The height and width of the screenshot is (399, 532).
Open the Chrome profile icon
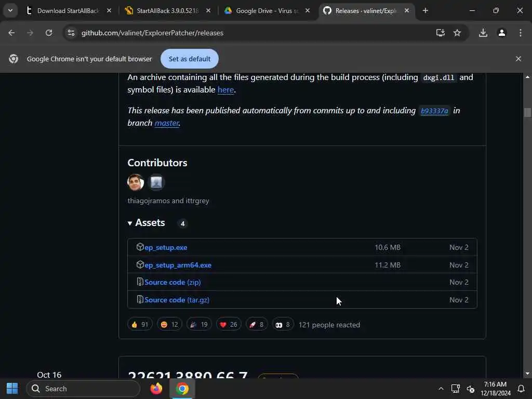[502, 33]
